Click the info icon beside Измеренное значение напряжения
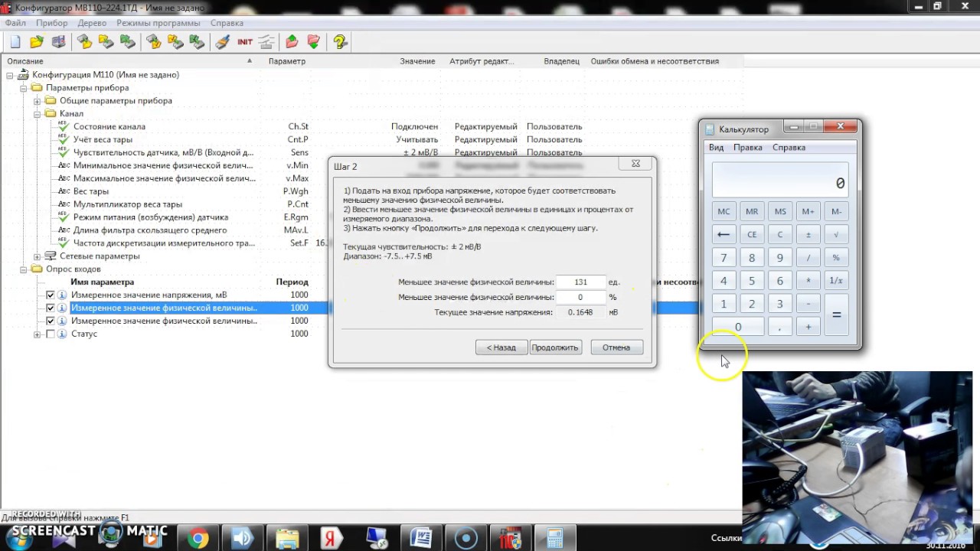 coord(62,295)
